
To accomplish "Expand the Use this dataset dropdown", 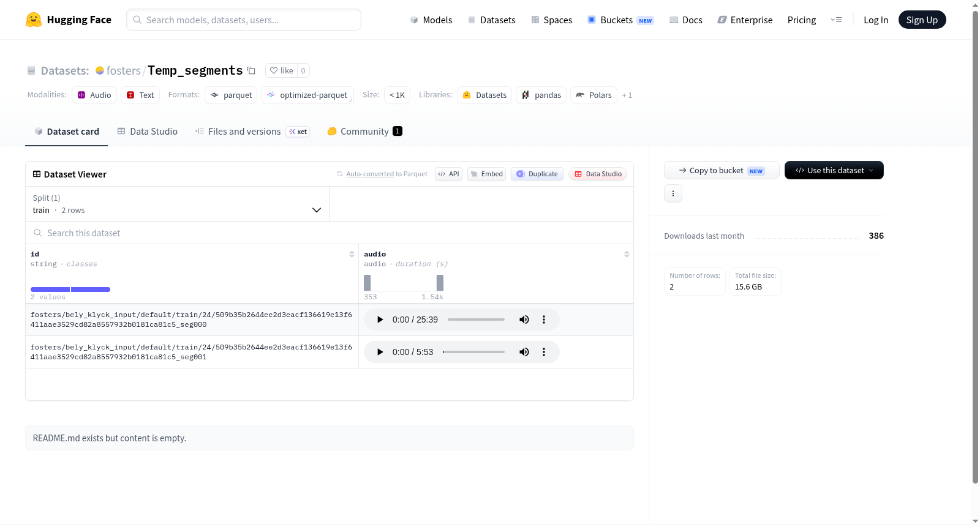I will [834, 170].
